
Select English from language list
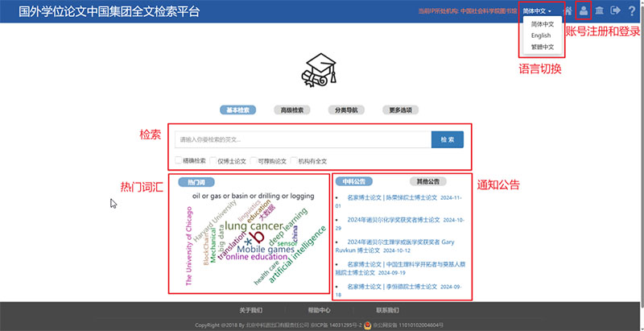point(541,35)
